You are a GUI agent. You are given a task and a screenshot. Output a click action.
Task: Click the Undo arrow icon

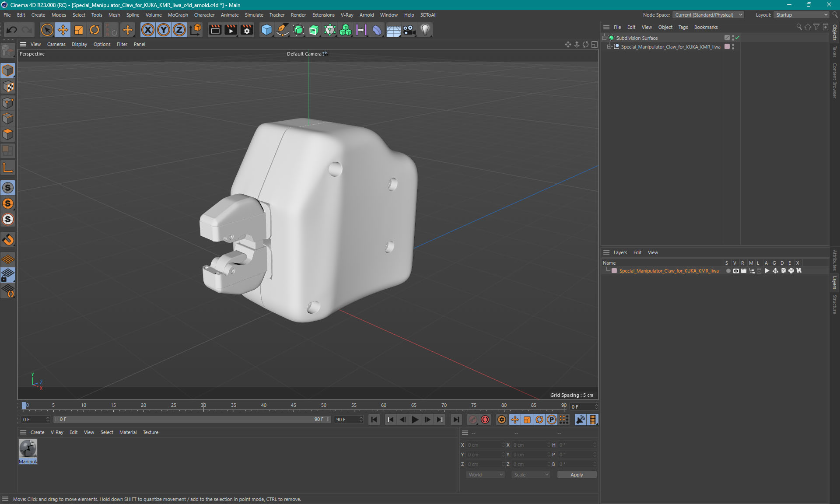point(12,30)
